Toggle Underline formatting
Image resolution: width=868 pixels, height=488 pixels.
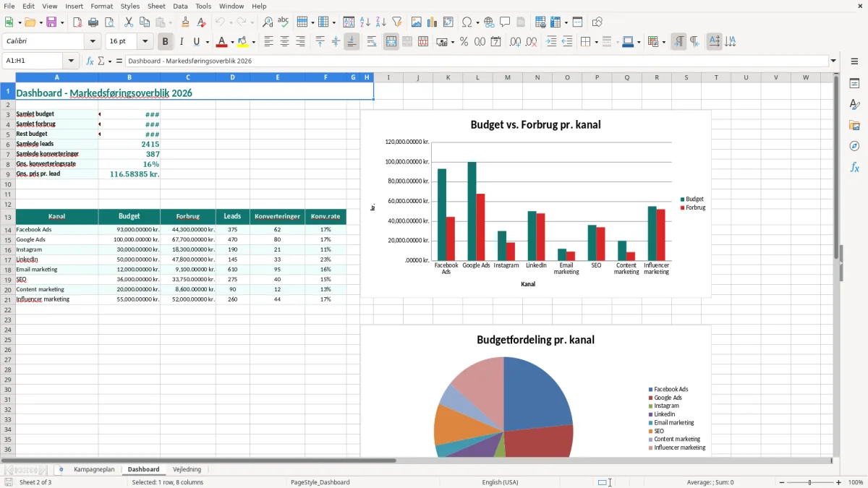click(196, 42)
